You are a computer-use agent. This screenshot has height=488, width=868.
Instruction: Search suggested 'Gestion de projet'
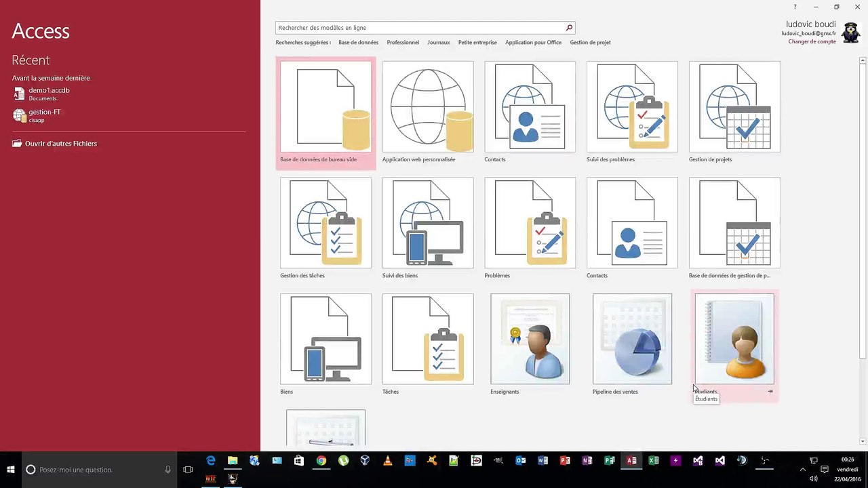tap(590, 42)
